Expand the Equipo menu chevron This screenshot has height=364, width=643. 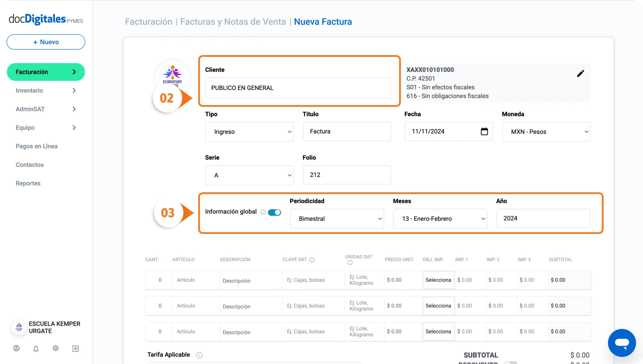point(74,127)
